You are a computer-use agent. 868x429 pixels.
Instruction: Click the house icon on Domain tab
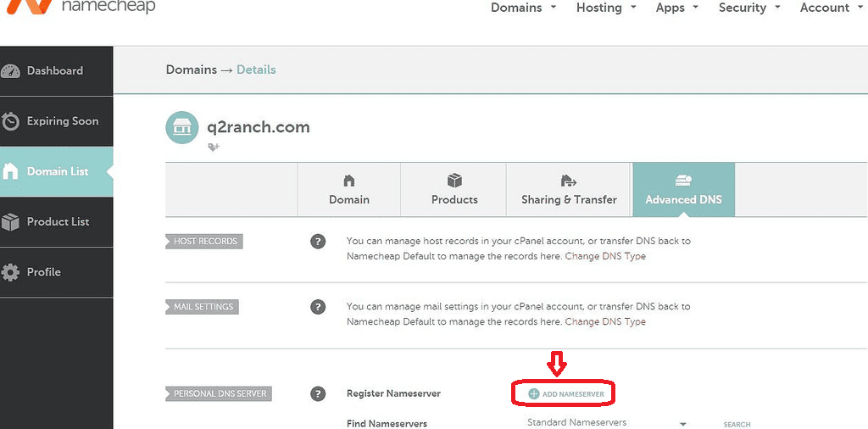pos(348,181)
